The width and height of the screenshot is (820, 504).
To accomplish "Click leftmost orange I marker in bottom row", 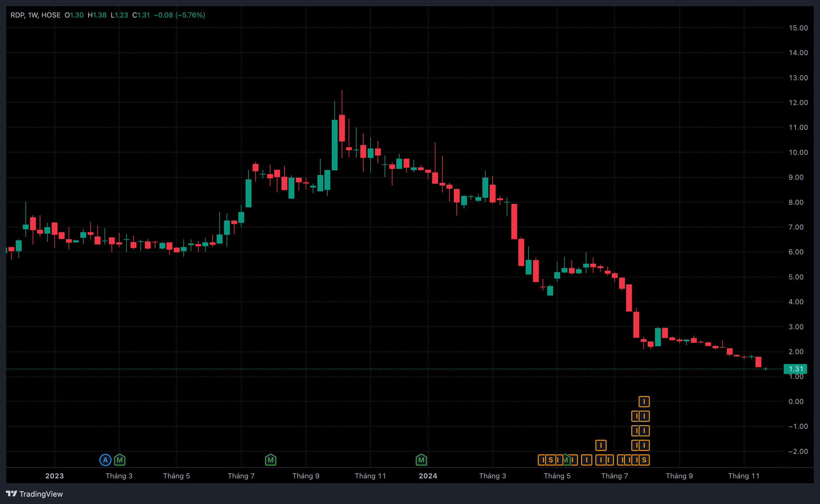I will pos(542,460).
